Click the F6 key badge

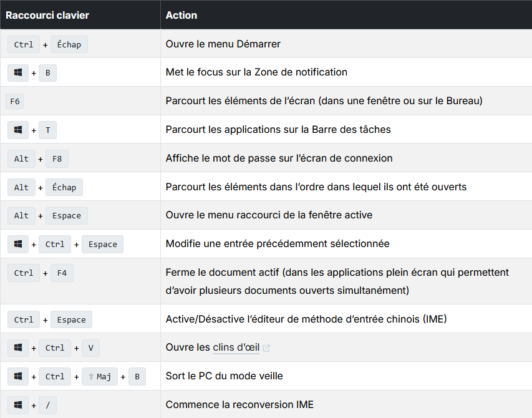[x=15, y=102]
